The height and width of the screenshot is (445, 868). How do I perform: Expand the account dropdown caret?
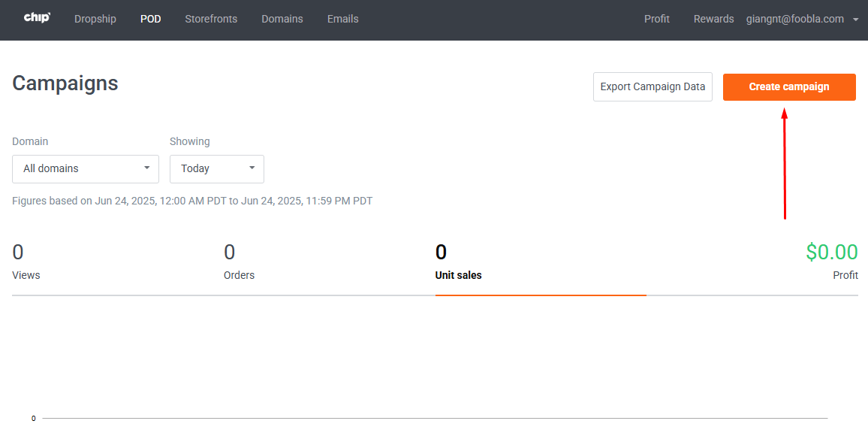(x=856, y=20)
